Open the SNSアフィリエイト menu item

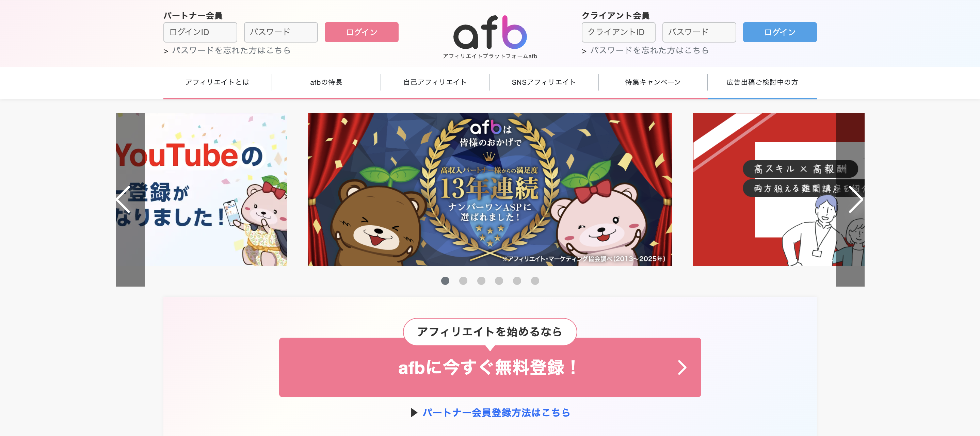point(544,82)
